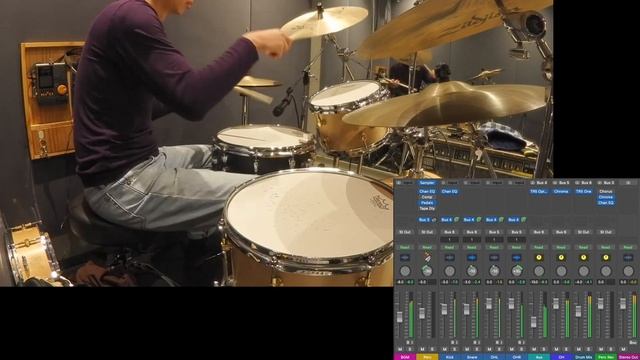Open the TRS One plugin on Drum Mix
Screen dimensions: 640x360
pos(584,191)
